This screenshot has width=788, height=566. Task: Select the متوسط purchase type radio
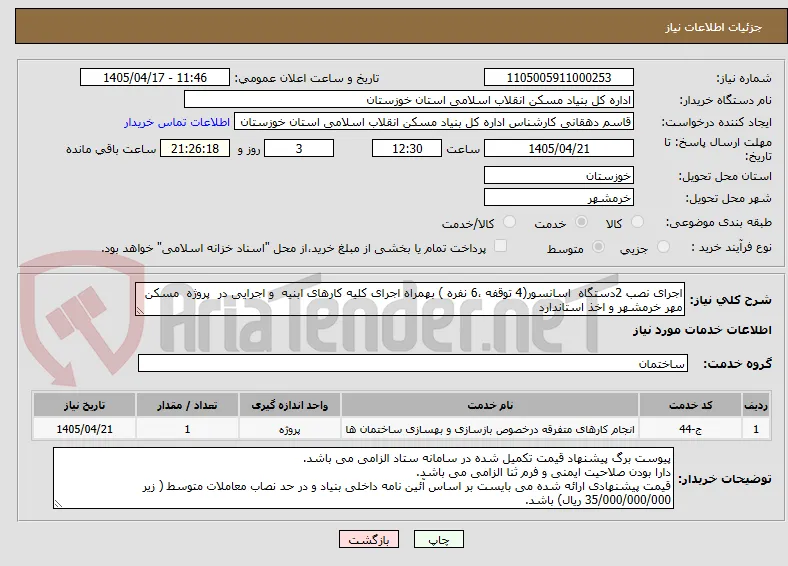(x=598, y=246)
